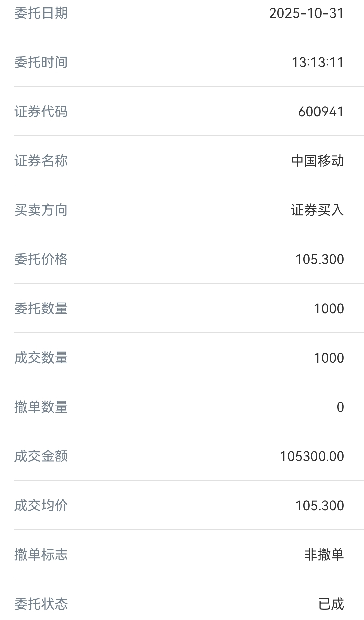Viewport: 364px width, 620px height.
Task: Tap the order status 已成
Action: [x=331, y=604]
